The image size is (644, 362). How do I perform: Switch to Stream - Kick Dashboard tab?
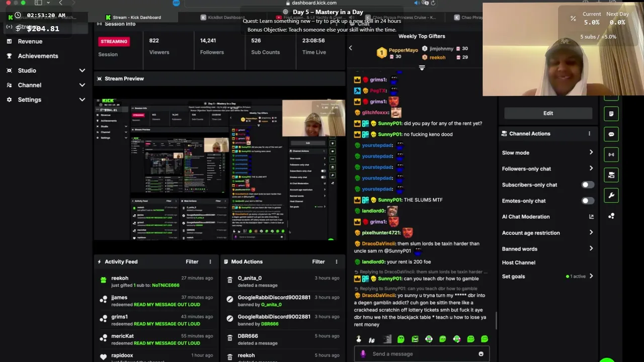click(x=136, y=17)
